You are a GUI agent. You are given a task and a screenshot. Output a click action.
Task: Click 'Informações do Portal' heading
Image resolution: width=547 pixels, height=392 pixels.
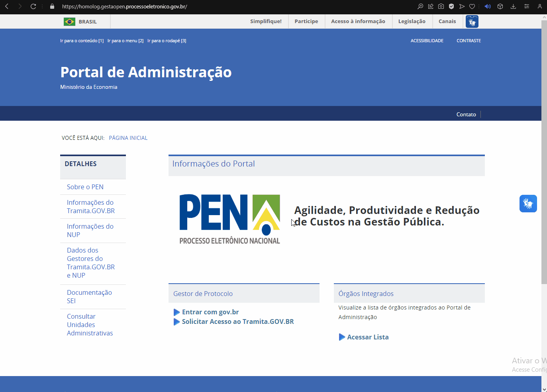tap(214, 164)
